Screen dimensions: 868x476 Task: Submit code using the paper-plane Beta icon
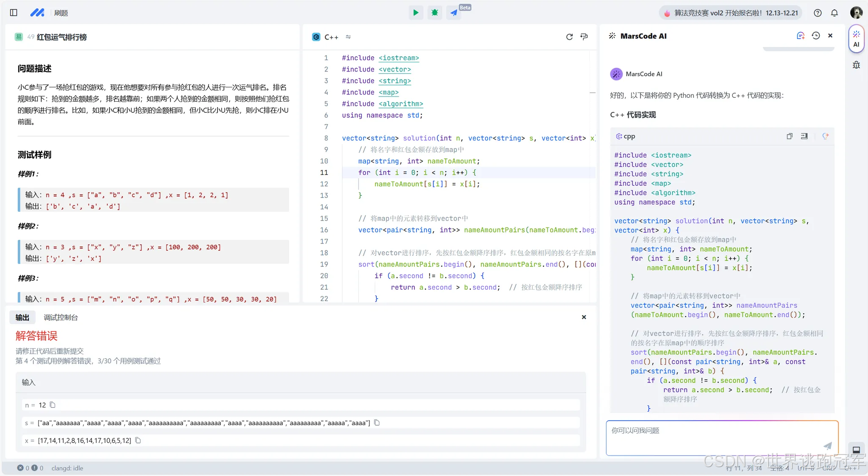click(x=453, y=13)
